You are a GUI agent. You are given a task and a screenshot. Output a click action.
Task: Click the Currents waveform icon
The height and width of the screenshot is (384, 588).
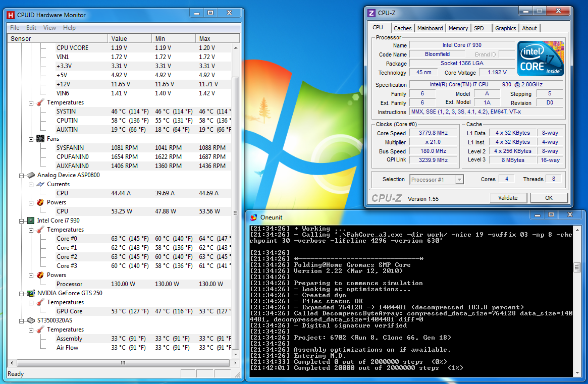click(40, 184)
